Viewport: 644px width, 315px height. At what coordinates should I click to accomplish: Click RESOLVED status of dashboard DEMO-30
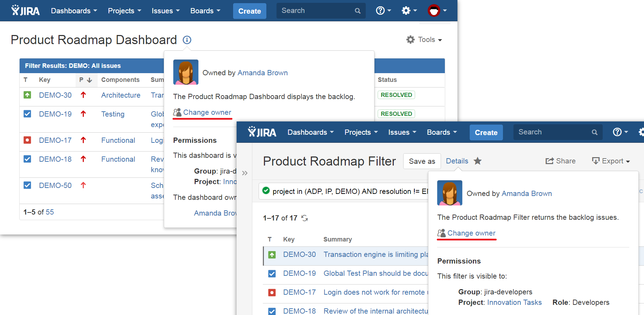pyautogui.click(x=396, y=95)
